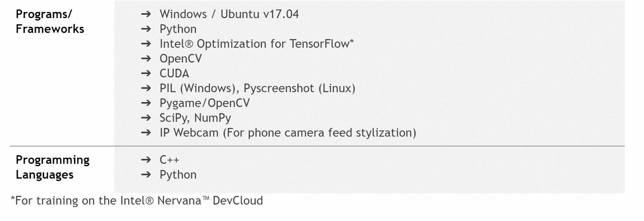Select the arrow bullet before Pygame/OpenCV

146,103
